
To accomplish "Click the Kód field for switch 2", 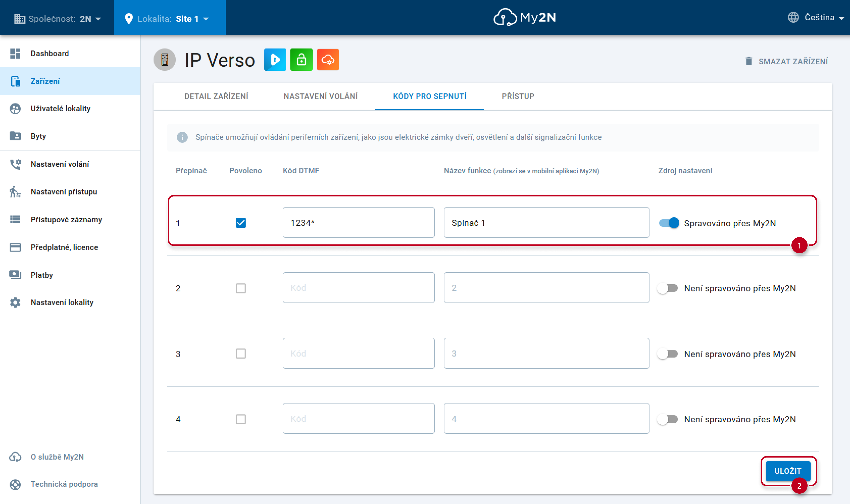I will [x=359, y=288].
